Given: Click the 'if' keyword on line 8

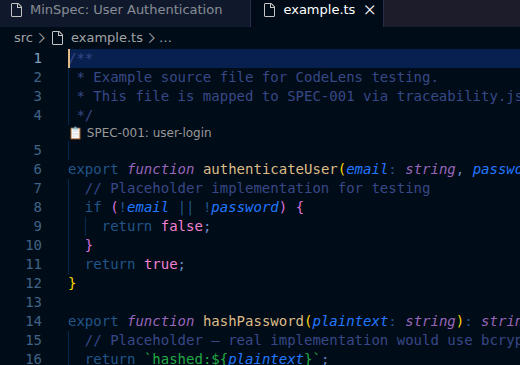Looking at the screenshot, I should point(93,207).
